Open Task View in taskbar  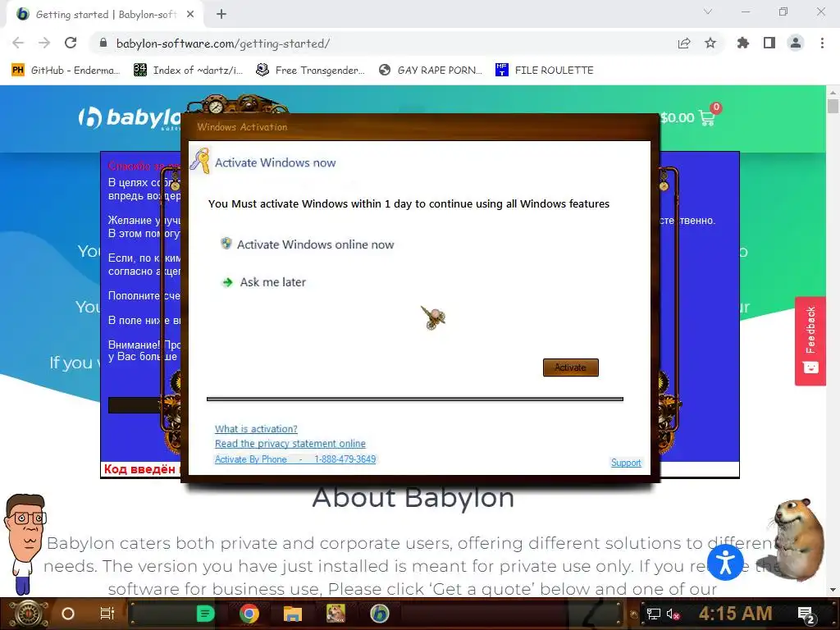107,614
